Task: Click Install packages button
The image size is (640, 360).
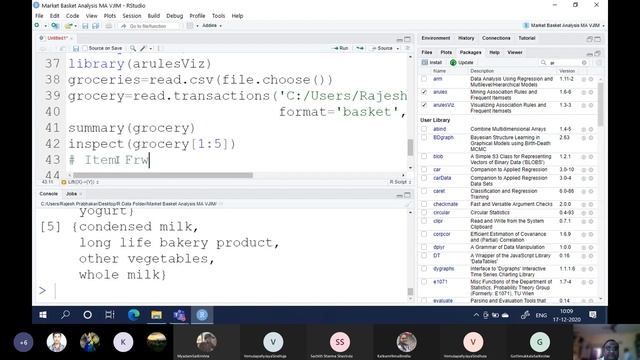Action: [432, 62]
